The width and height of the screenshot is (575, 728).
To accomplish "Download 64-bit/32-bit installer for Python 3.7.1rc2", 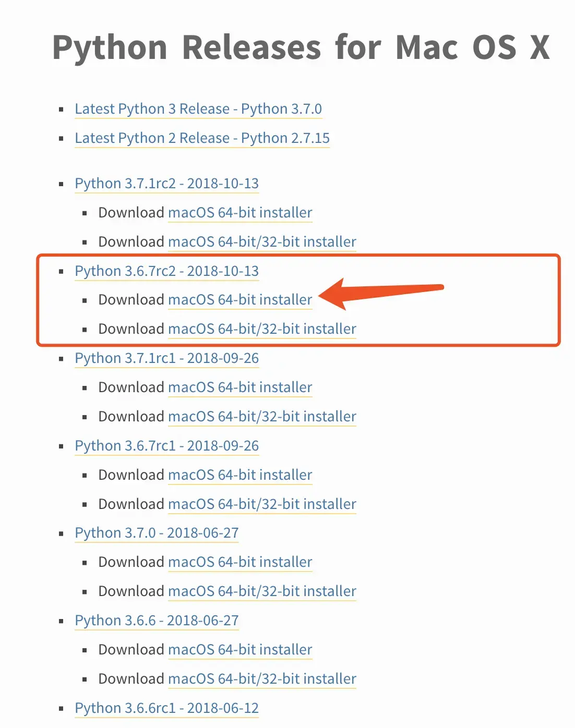I will pos(262,242).
